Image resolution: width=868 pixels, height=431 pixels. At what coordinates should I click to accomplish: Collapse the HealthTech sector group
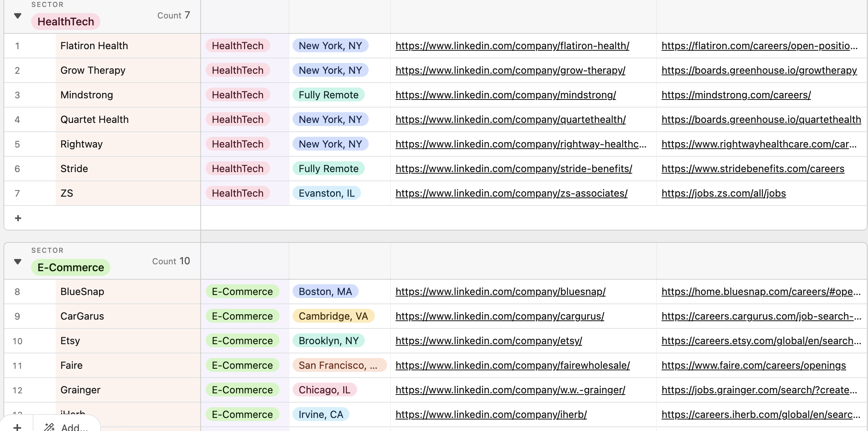coord(18,16)
